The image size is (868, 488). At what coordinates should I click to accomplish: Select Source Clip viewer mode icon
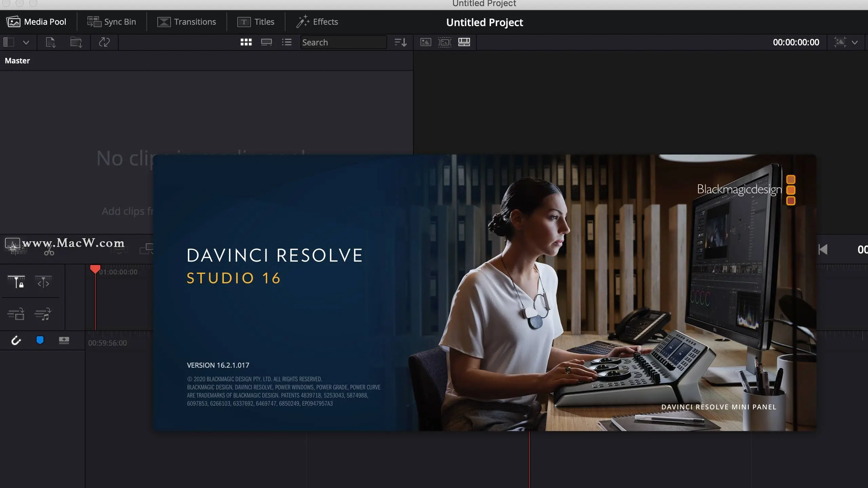(426, 42)
